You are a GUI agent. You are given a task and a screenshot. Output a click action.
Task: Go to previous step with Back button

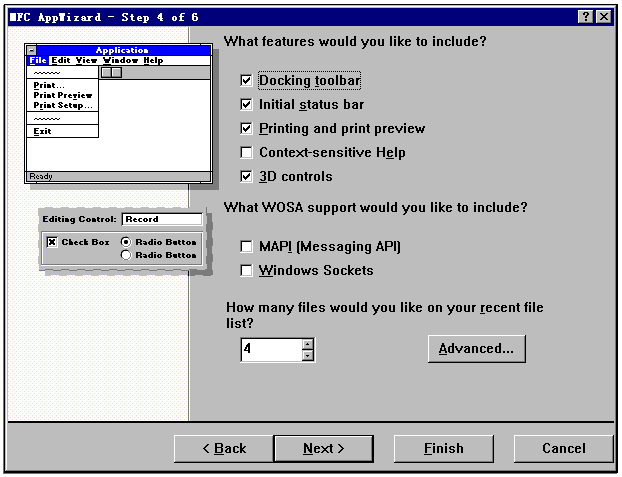pyautogui.click(x=224, y=448)
